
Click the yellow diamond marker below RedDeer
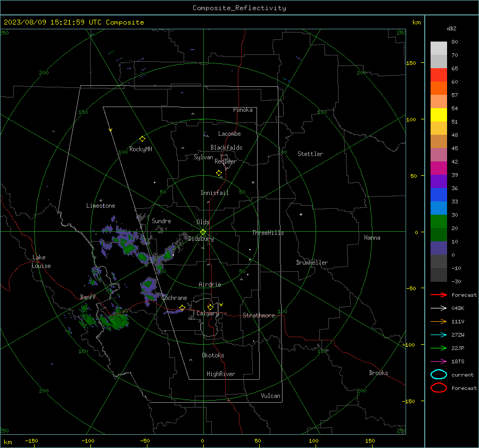coord(219,173)
